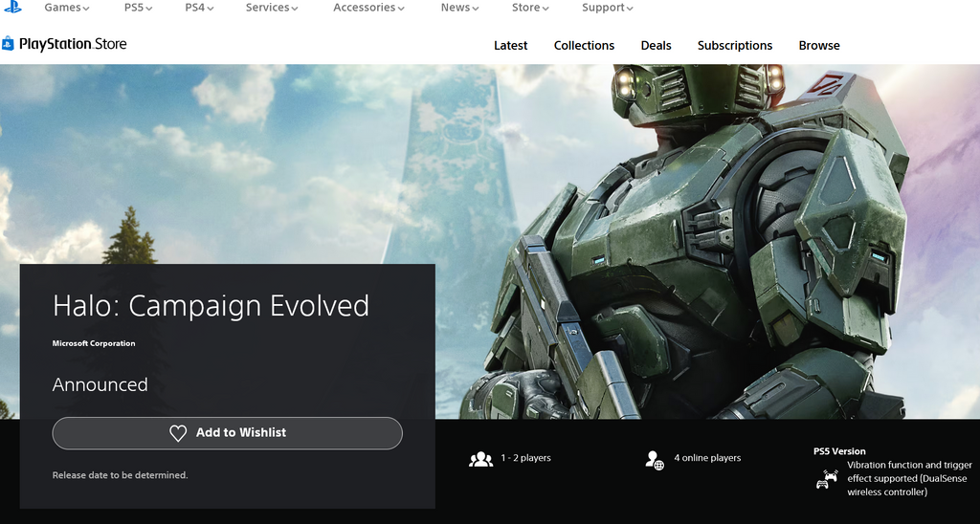Switch to the Collections tab
The height and width of the screenshot is (524, 980).
click(x=584, y=46)
